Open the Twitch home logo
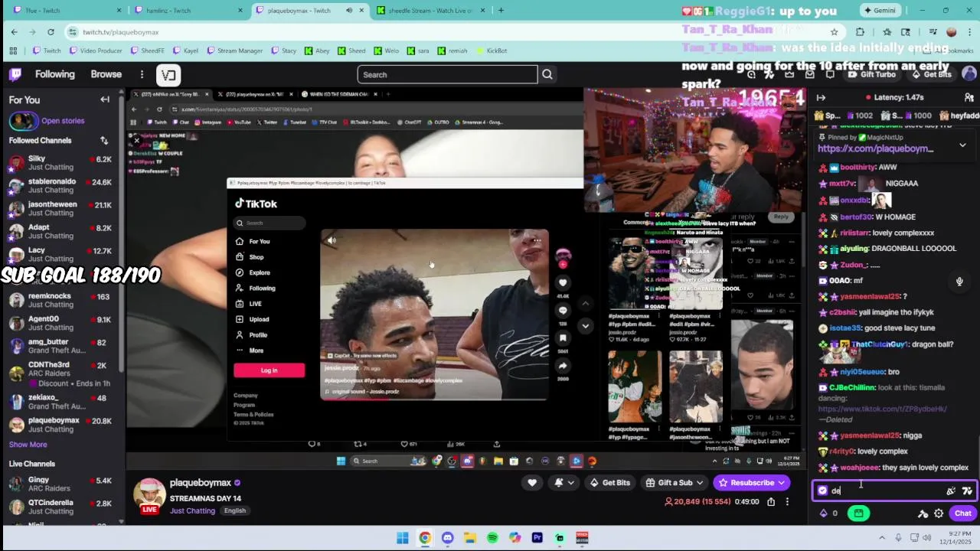 (15, 74)
